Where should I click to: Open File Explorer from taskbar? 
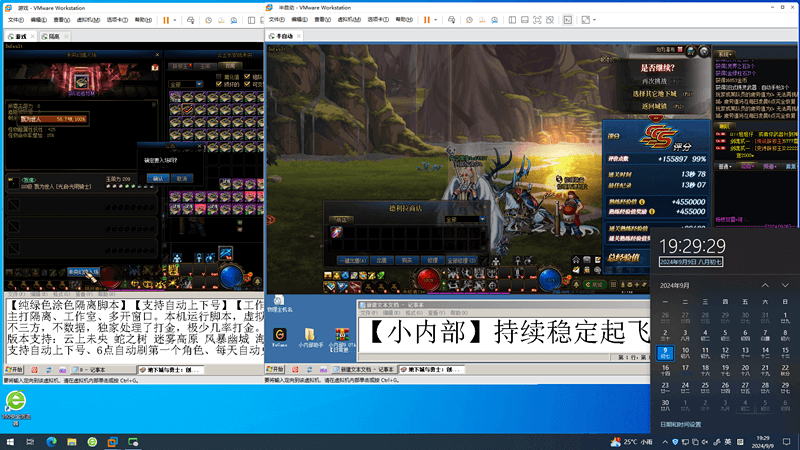pyautogui.click(x=71, y=442)
